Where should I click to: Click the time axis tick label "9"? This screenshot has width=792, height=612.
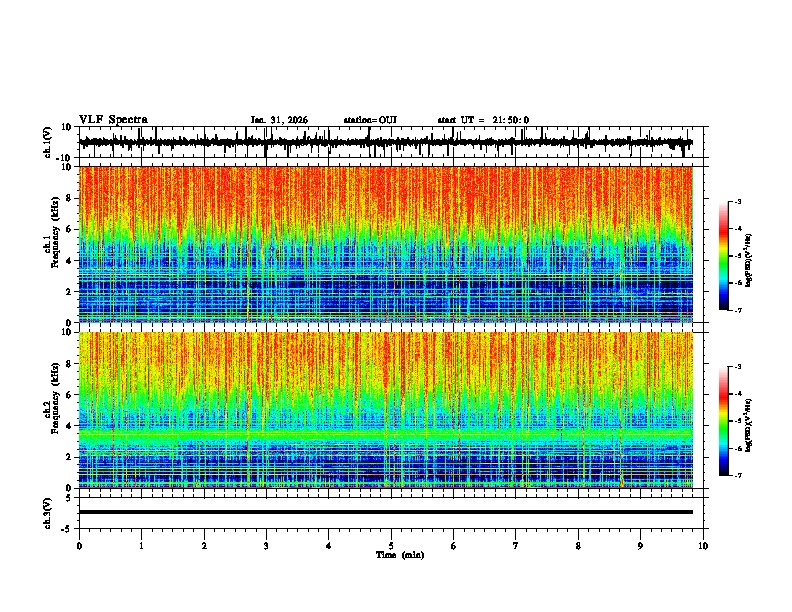pos(640,546)
